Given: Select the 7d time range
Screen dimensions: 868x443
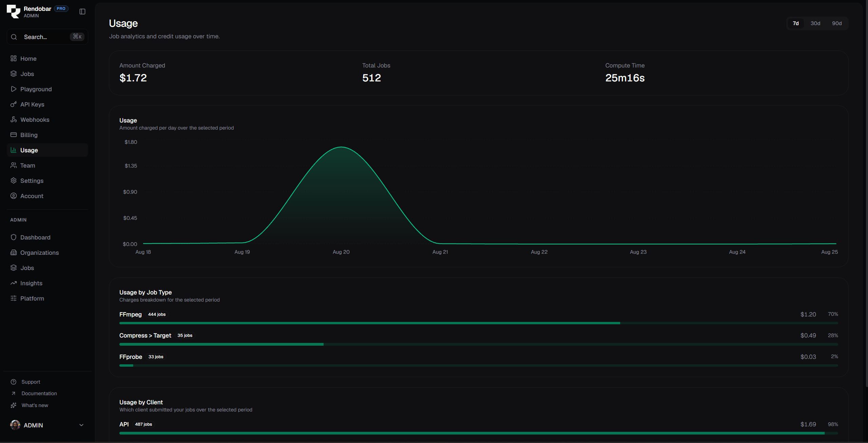Looking at the screenshot, I should pos(795,23).
